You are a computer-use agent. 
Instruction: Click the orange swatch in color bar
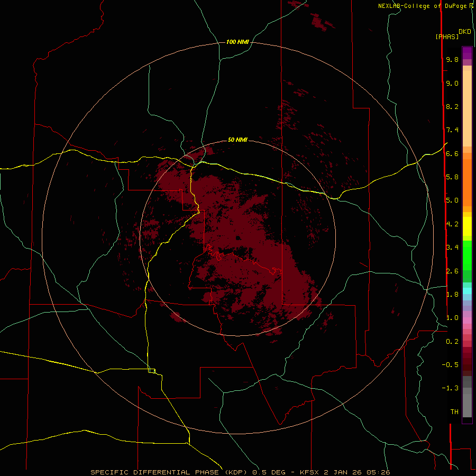(x=467, y=183)
